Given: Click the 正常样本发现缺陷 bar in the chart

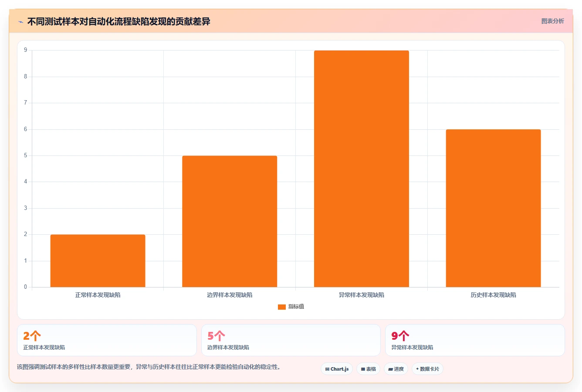Looking at the screenshot, I should (98, 261).
